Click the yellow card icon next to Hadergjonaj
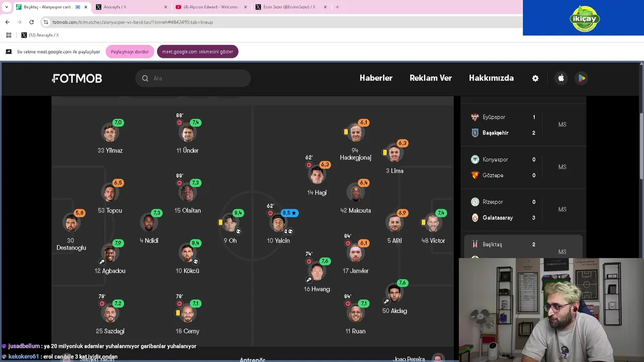Viewport: 644px width, 362px height. point(346,132)
